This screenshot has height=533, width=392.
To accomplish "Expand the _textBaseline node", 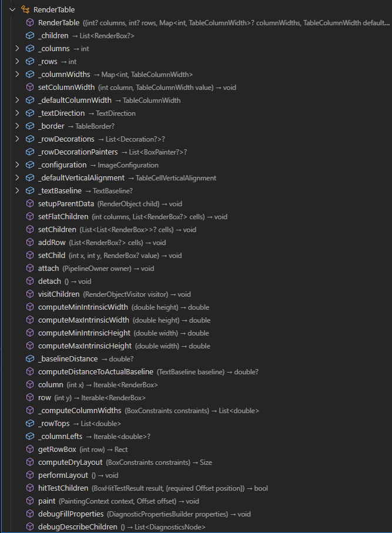I will (16, 190).
